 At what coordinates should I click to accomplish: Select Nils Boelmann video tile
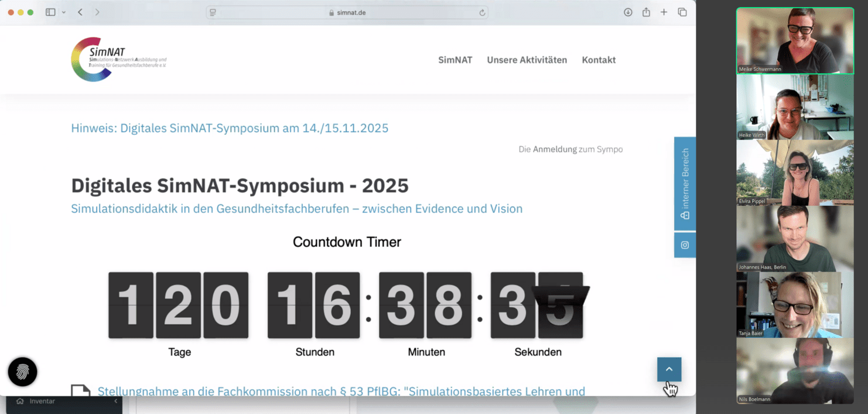click(795, 371)
